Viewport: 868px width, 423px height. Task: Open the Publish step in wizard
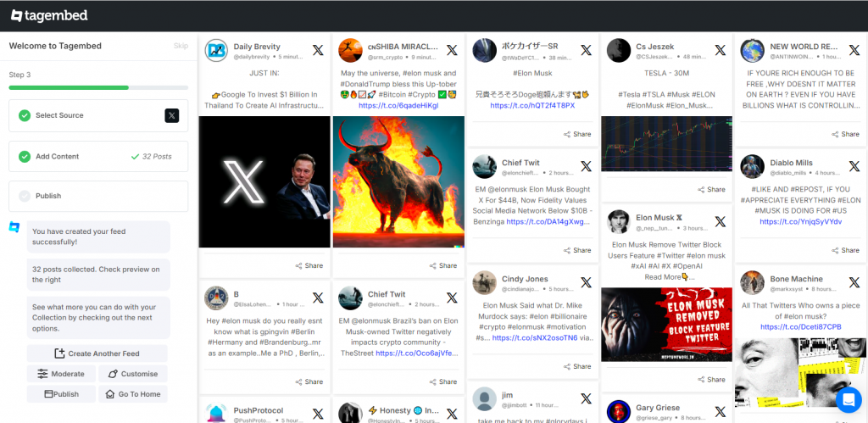[x=98, y=196]
